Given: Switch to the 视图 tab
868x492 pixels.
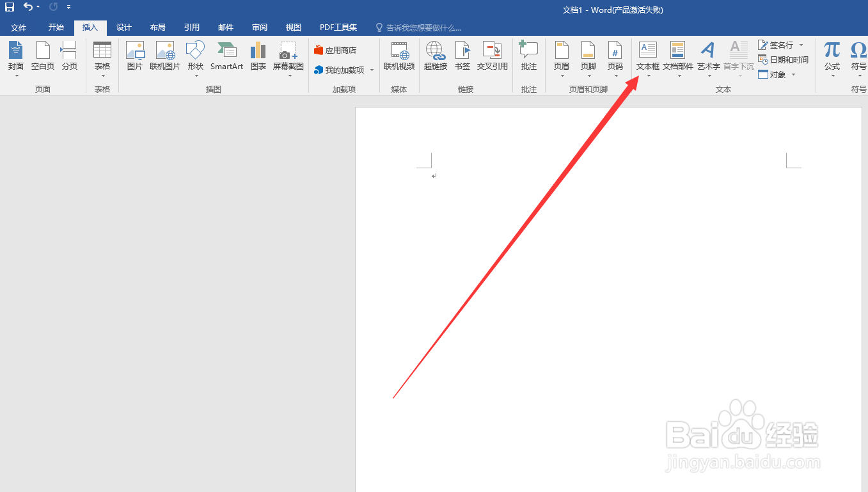Looking at the screenshot, I should (294, 28).
